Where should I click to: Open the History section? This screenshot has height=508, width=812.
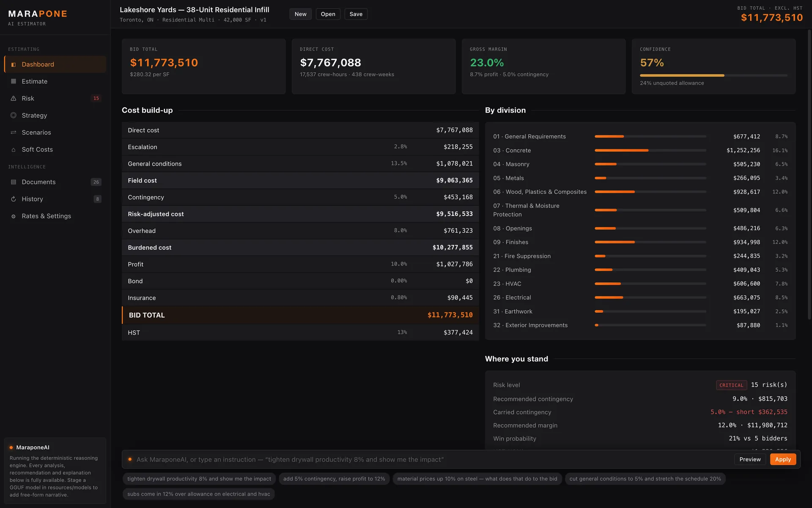click(x=55, y=199)
